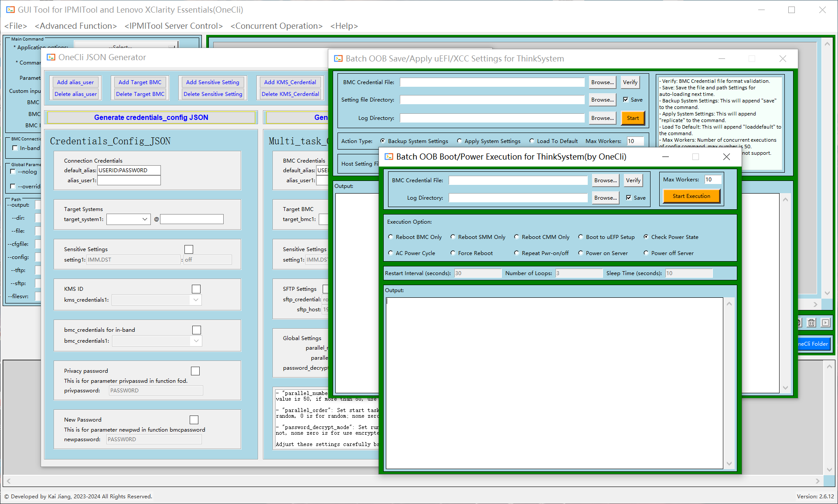The width and height of the screenshot is (838, 504).
Task: Click scroll-down arrow of Boot/Power Output box
Action: click(729, 464)
